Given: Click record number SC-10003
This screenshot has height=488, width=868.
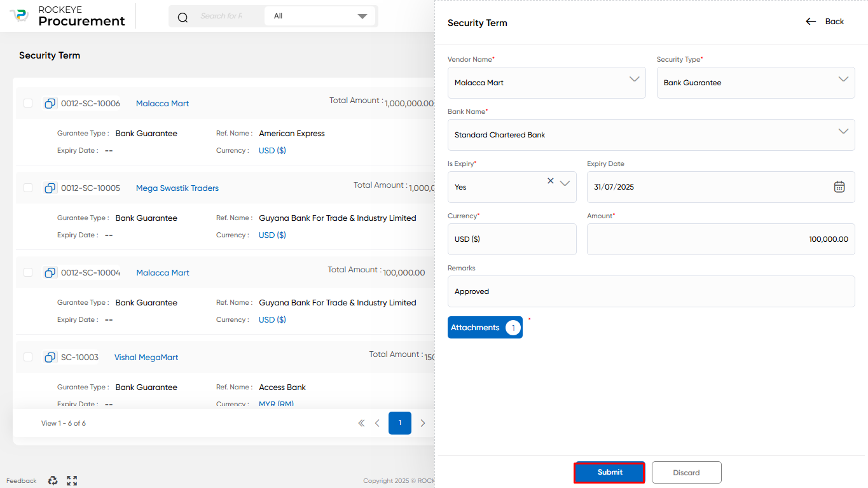Looking at the screenshot, I should click(x=79, y=358).
